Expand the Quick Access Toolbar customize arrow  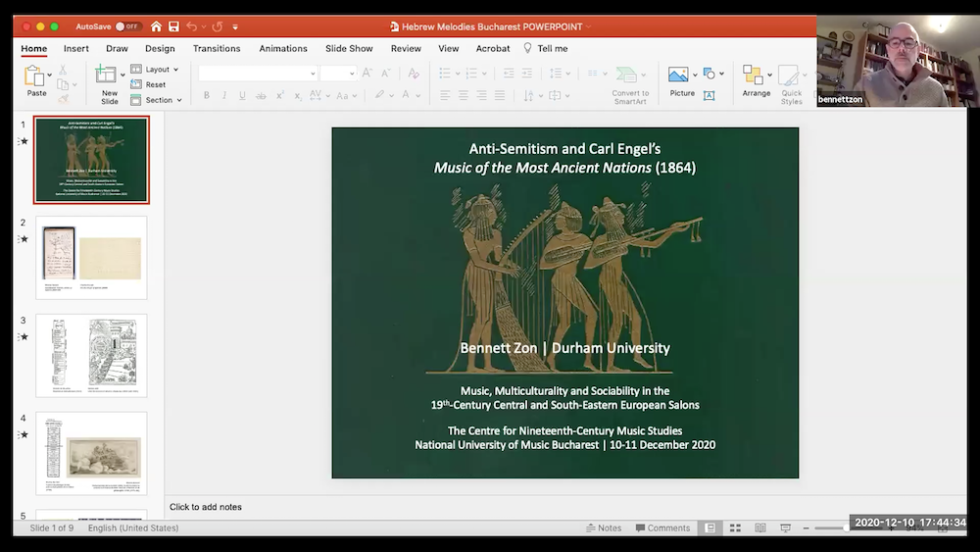point(235,26)
